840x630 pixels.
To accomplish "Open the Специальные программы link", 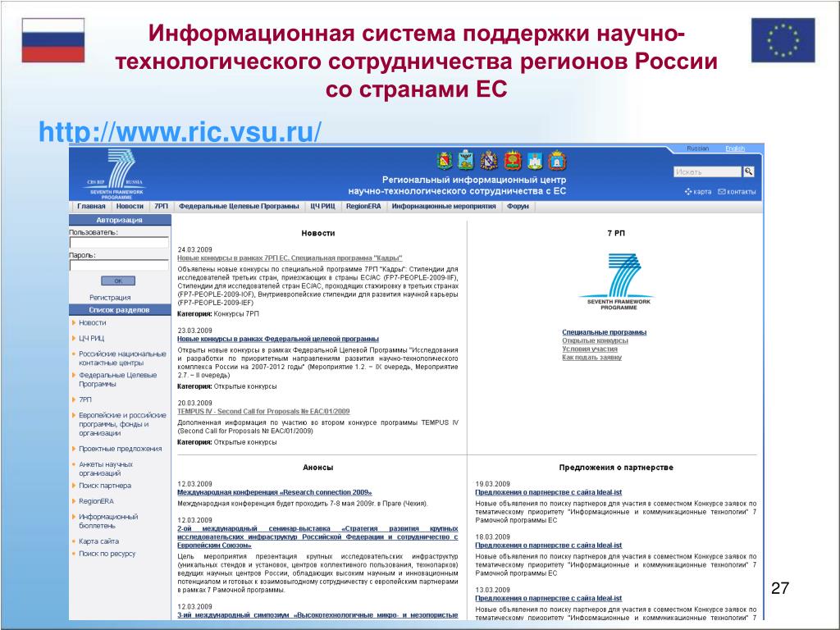I will 605,332.
